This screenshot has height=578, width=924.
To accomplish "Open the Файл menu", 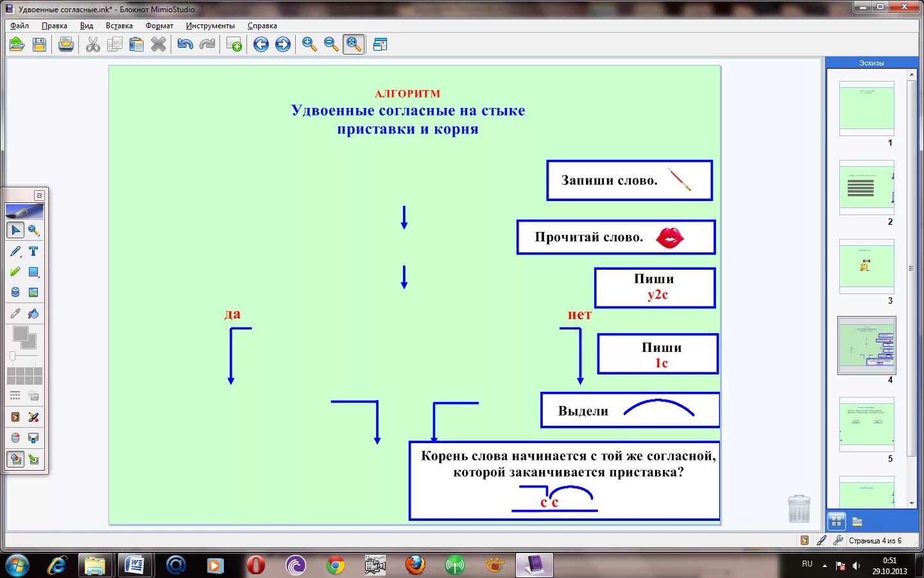I will 19,26.
